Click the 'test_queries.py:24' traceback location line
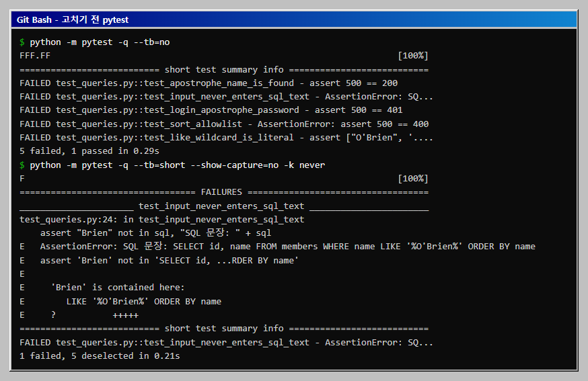This screenshot has height=381, width=588. tap(162, 220)
